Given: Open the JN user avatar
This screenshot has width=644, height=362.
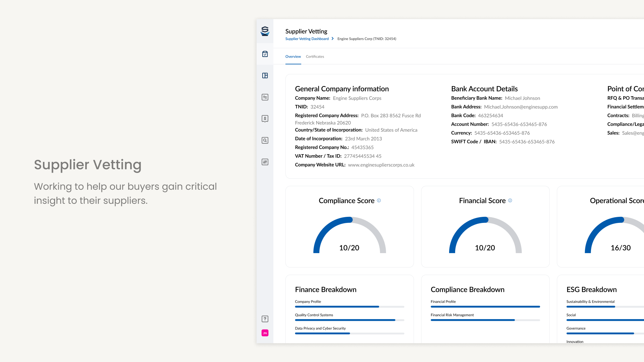Looking at the screenshot, I should 265,333.
